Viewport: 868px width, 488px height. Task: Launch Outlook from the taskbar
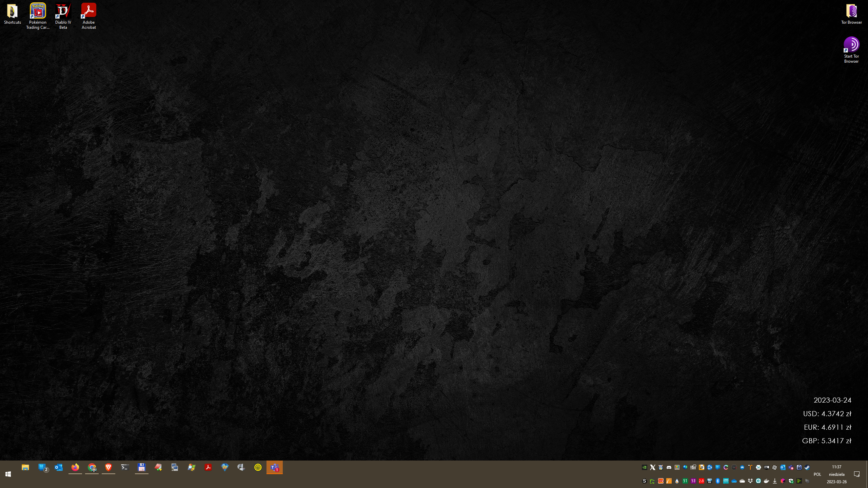click(x=59, y=468)
